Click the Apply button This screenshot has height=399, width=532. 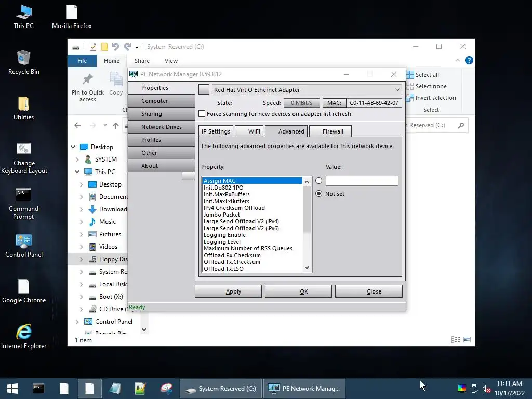tap(229, 291)
